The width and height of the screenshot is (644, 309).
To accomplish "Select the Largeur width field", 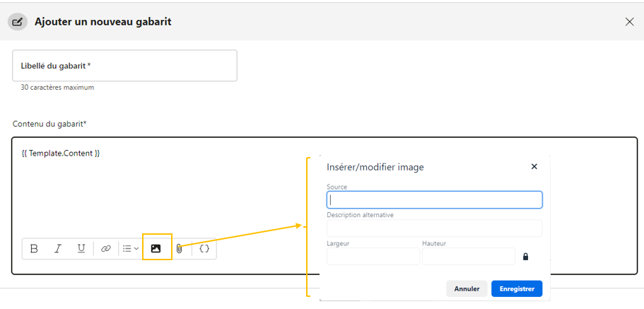I will click(373, 256).
